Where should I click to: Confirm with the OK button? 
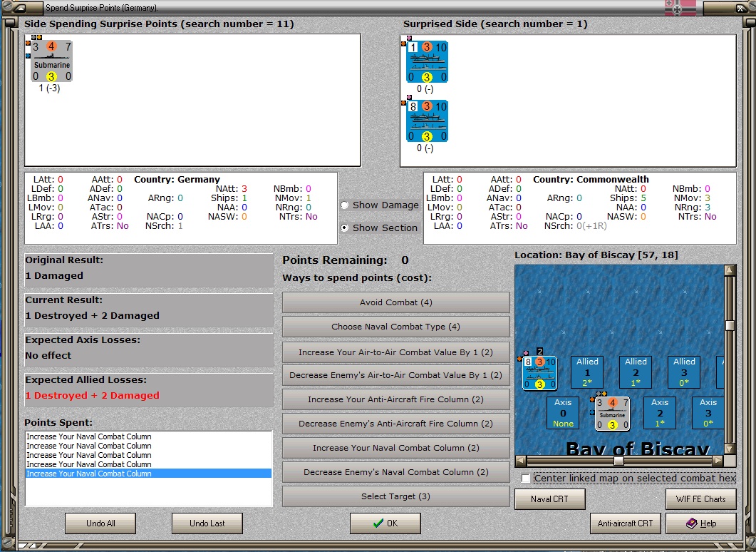point(385,523)
